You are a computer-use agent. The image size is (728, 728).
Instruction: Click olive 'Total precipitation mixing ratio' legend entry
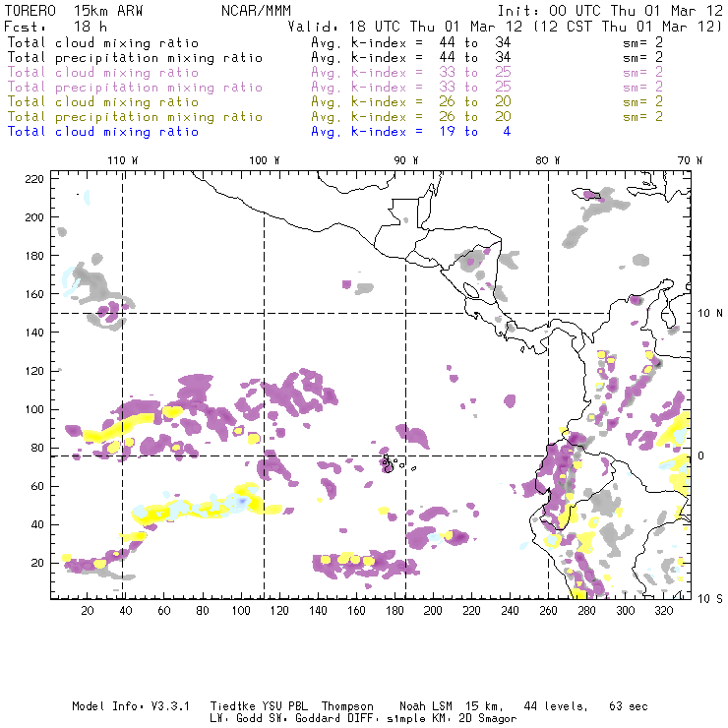[x=135, y=116]
